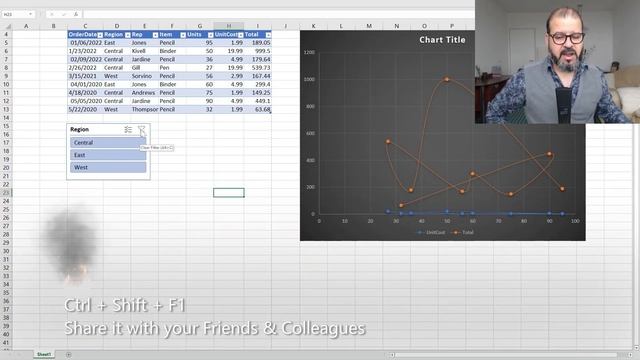
Task: Open the Units column filter dropdown
Action: (x=211, y=35)
